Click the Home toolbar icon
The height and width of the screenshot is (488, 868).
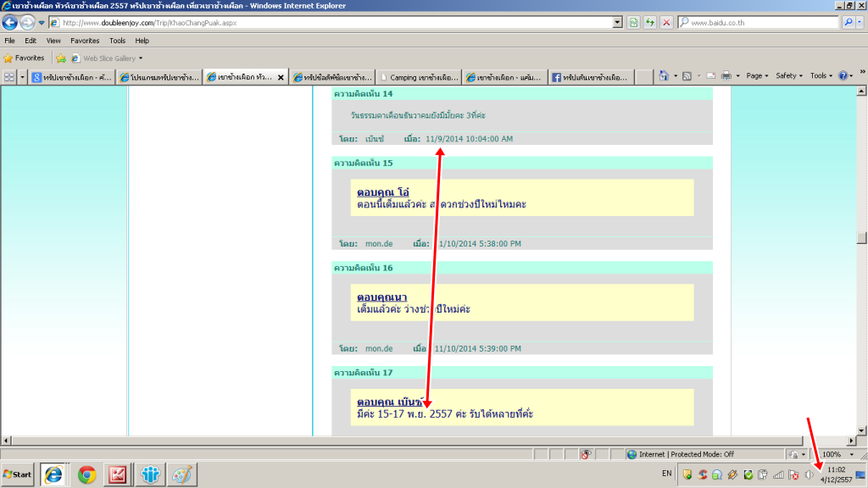[664, 75]
